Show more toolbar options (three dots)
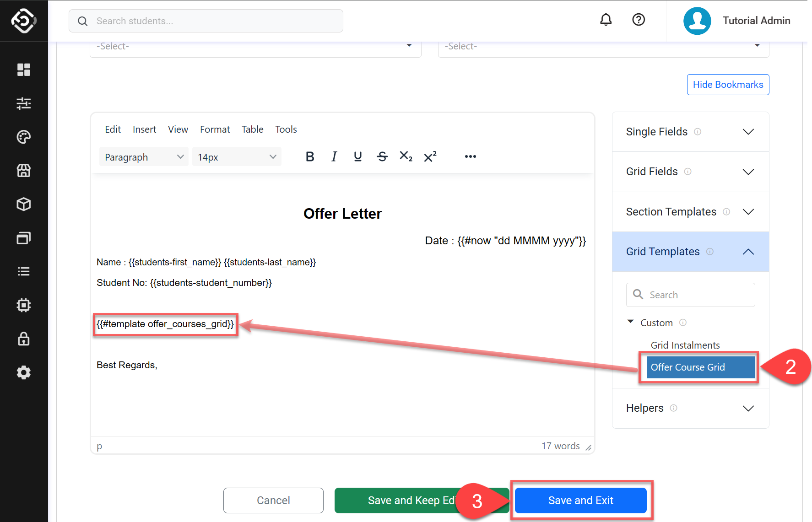 point(470,157)
